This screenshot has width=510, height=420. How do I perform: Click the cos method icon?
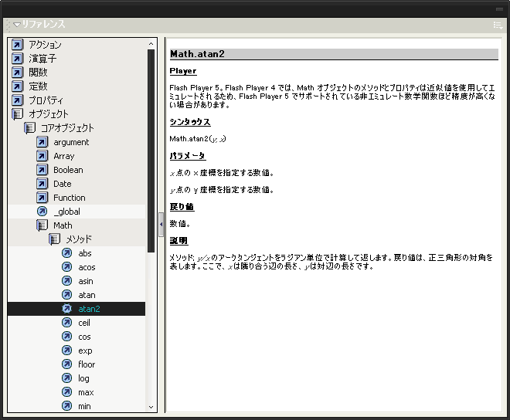point(66,337)
